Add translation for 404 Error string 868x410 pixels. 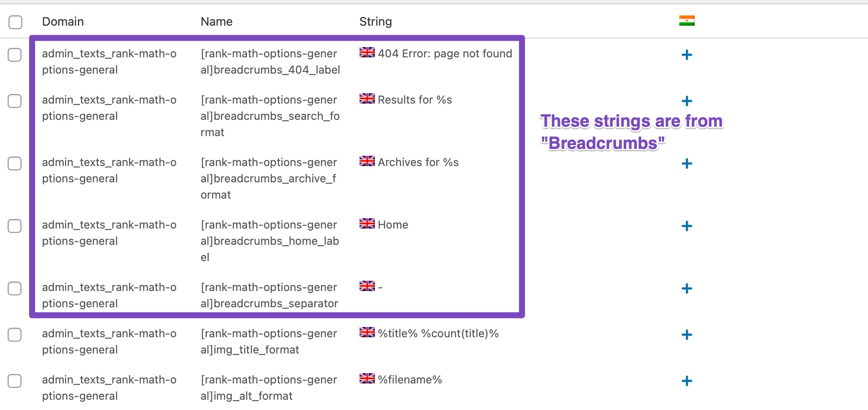point(687,55)
